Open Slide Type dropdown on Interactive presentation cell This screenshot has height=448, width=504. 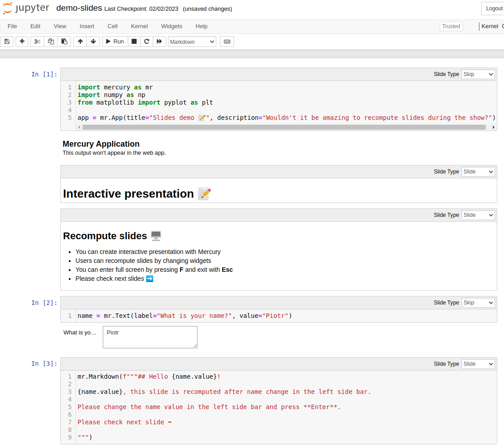point(478,171)
